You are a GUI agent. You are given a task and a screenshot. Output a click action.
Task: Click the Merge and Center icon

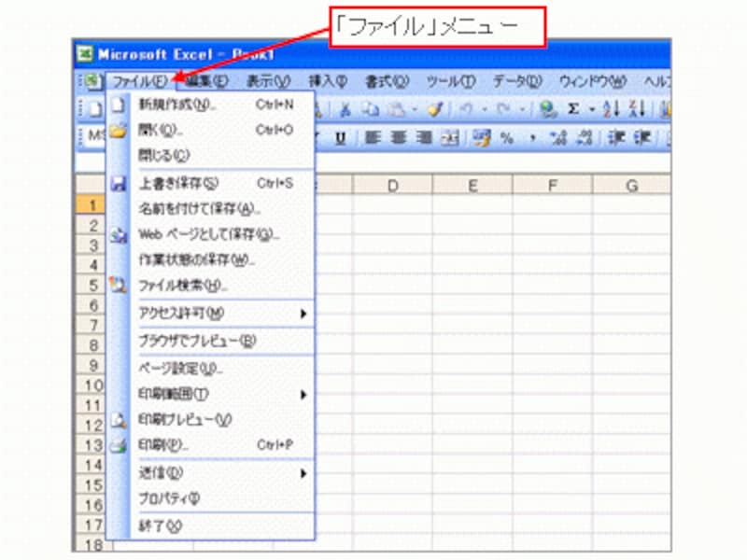450,138
